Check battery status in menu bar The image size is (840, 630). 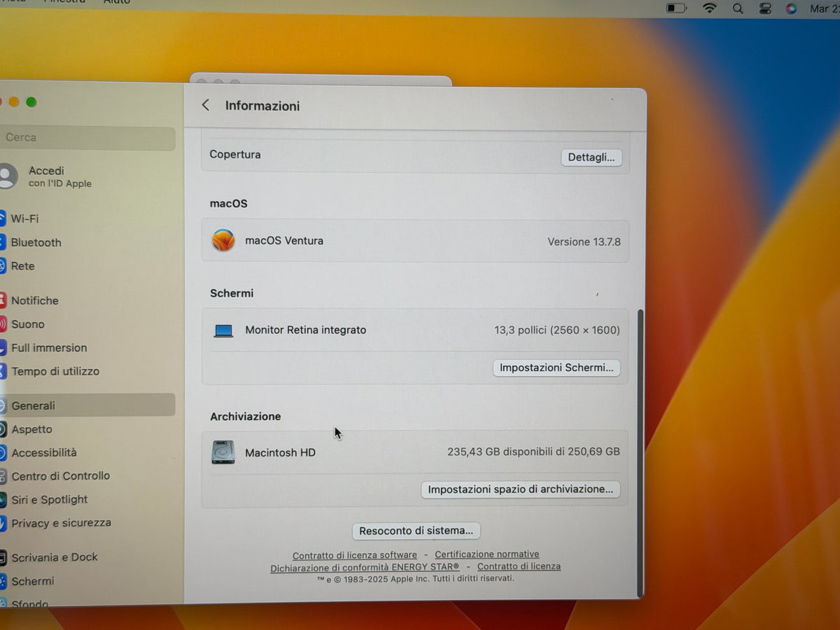point(676,8)
